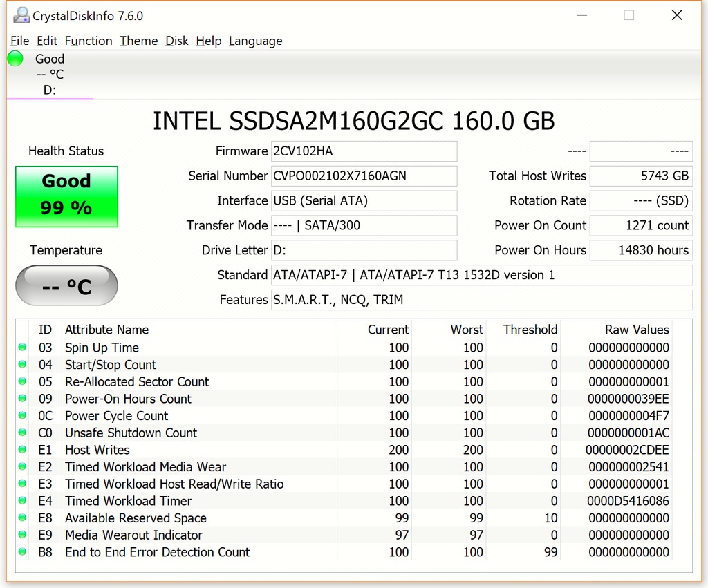Click the Interface field USB (Serial ATA)
The height and width of the screenshot is (588, 708).
coord(364,201)
